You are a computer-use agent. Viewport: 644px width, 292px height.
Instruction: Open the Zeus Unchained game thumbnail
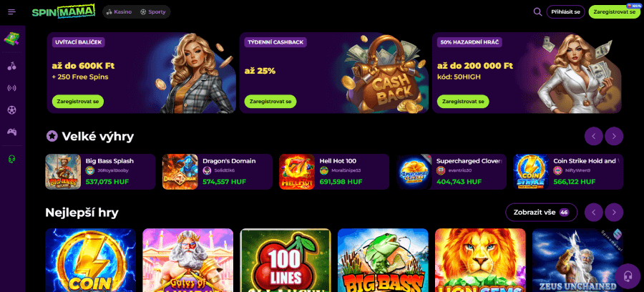(577, 260)
